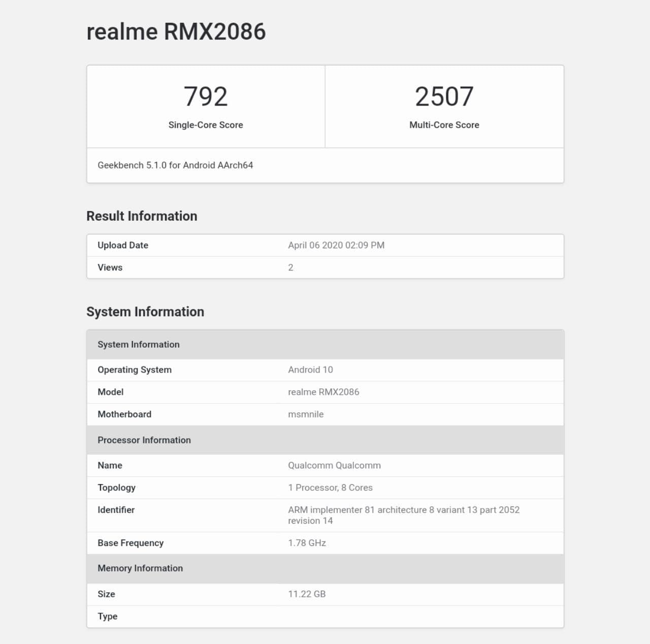Select the 11.22 GB memory value
Screen dimensions: 650x644
307,594
